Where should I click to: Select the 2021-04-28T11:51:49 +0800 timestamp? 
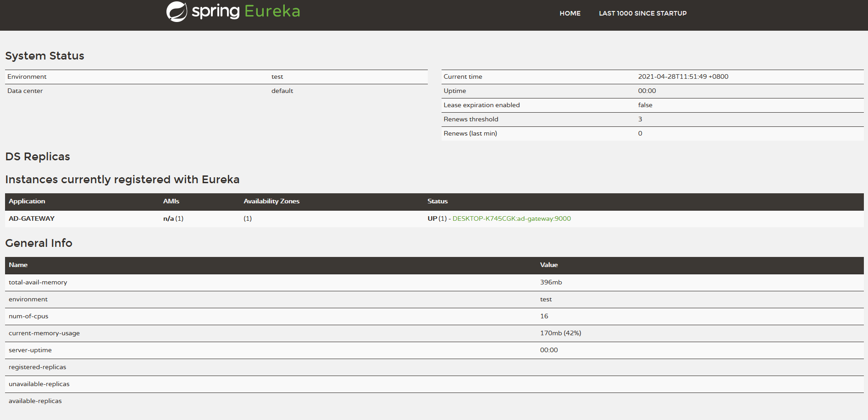pos(683,76)
